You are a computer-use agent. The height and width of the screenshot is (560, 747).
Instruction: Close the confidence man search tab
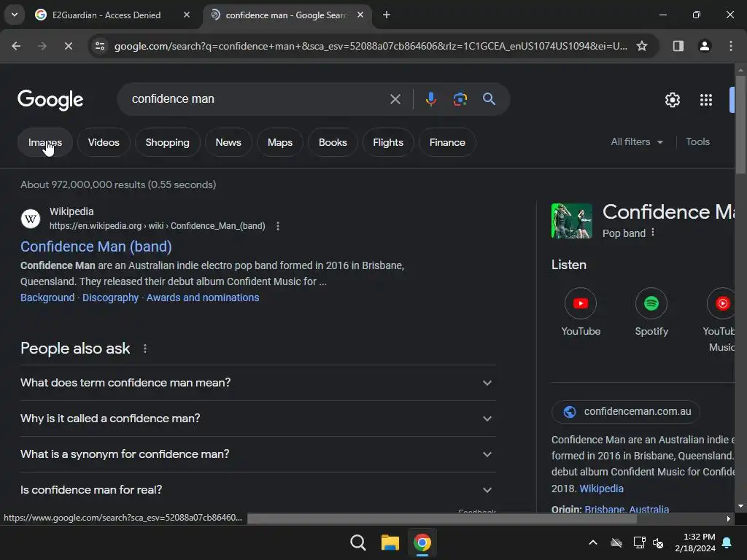pyautogui.click(x=360, y=15)
